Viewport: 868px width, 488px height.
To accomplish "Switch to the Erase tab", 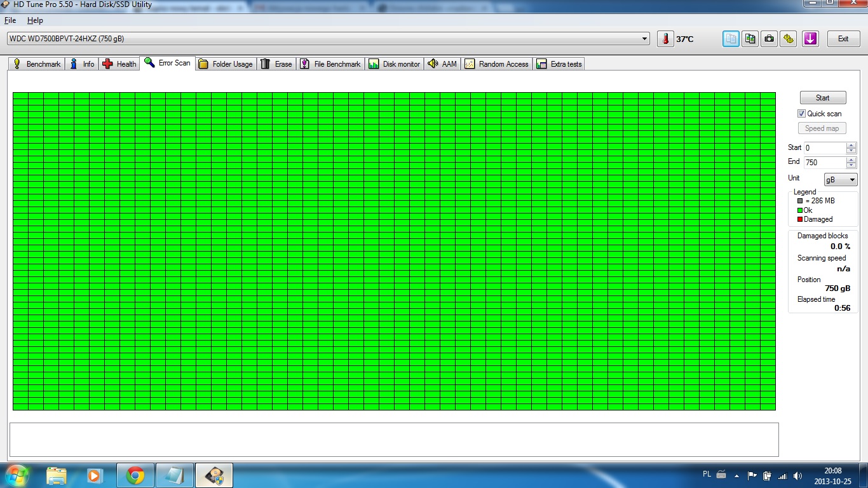I will (276, 64).
